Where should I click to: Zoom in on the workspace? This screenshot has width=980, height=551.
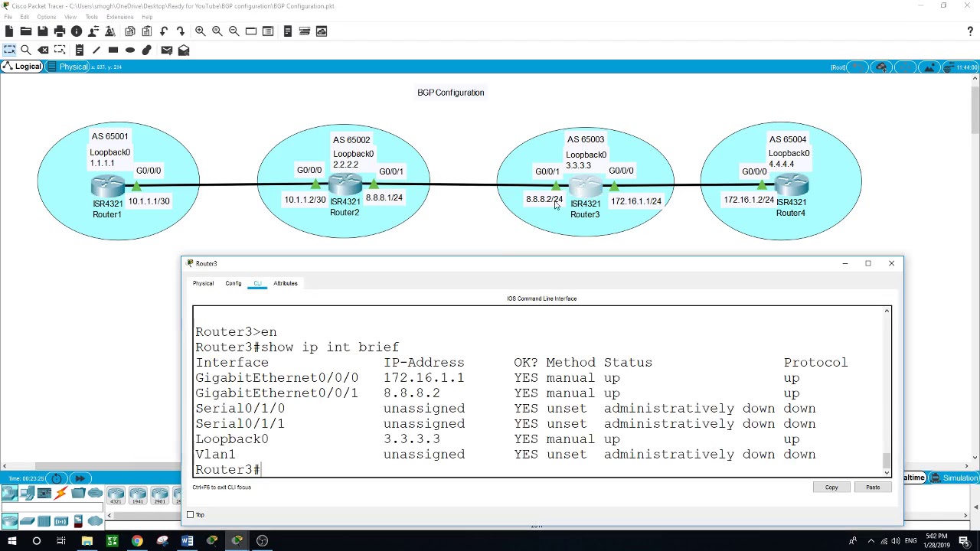tap(201, 31)
